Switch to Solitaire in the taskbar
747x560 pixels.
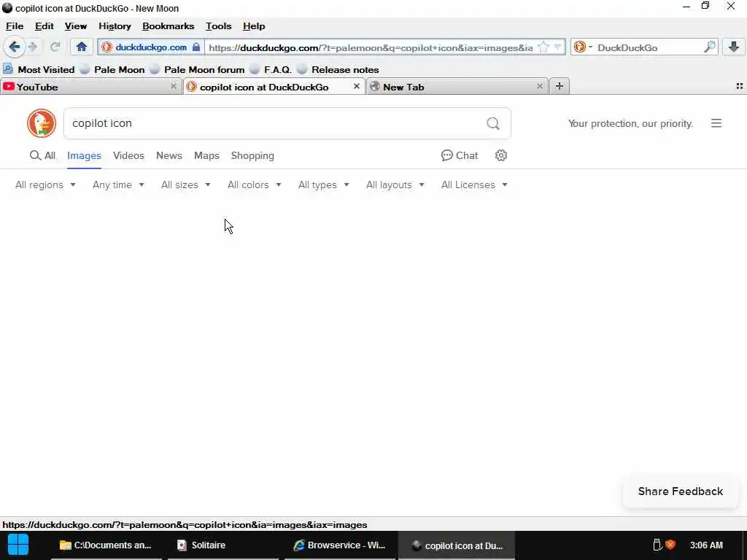coord(223,545)
